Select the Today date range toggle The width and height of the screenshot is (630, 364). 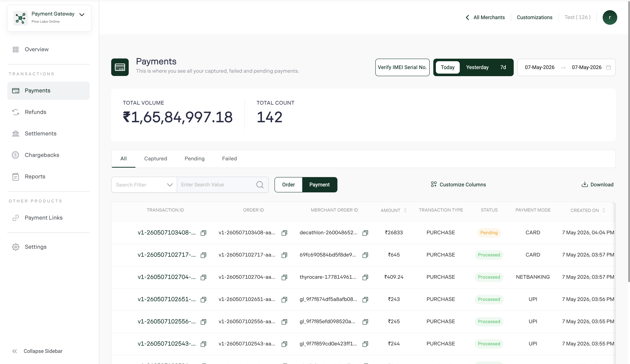coord(448,67)
